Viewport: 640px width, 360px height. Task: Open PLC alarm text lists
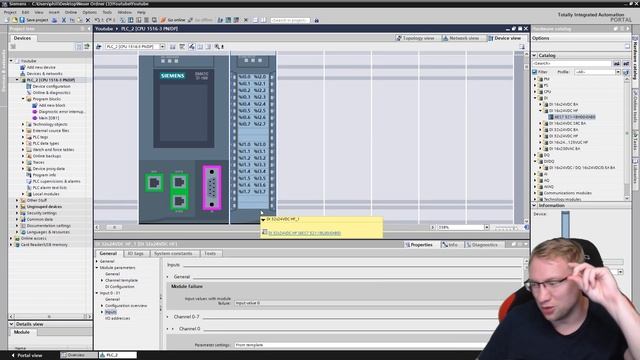coord(49,188)
